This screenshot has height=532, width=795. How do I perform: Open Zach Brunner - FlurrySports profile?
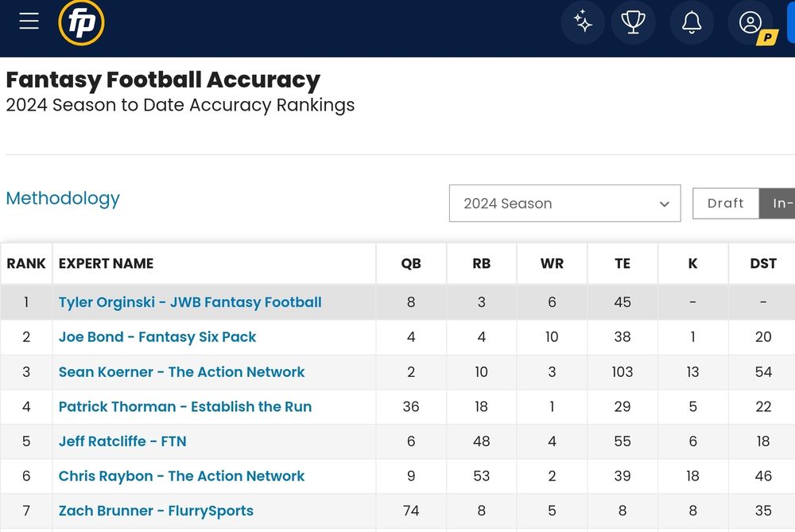(156, 511)
